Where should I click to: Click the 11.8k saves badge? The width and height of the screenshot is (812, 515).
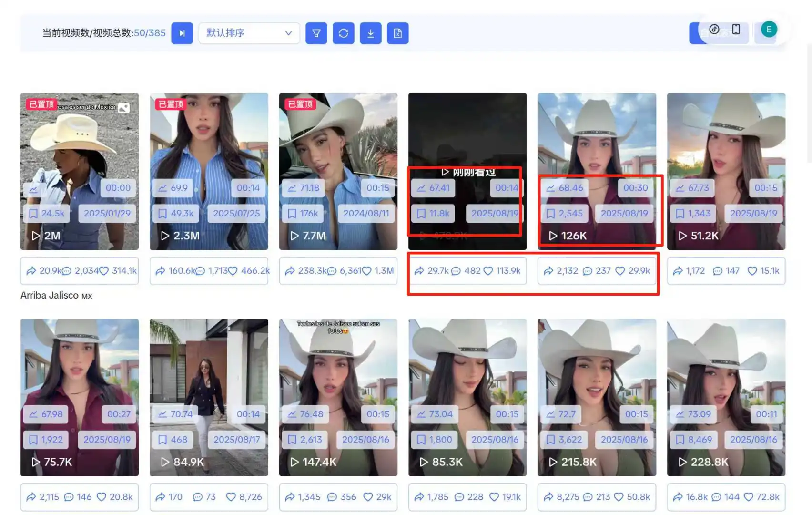(x=433, y=213)
